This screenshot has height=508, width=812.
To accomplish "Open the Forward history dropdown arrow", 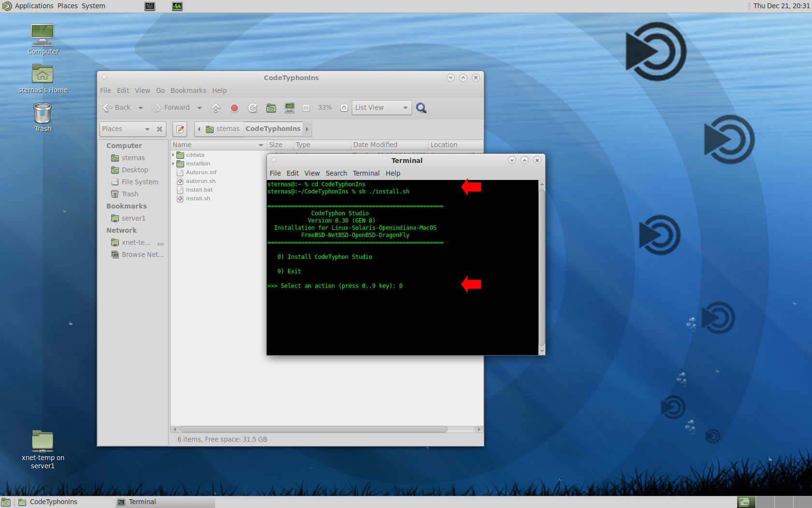I will pyautogui.click(x=200, y=108).
